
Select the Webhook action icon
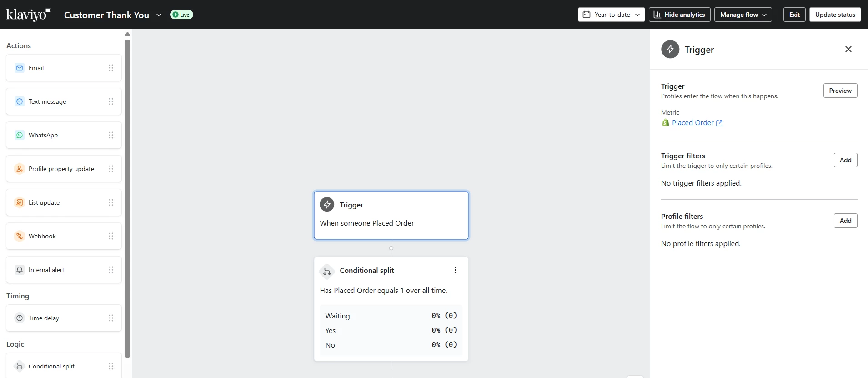pyautogui.click(x=20, y=236)
